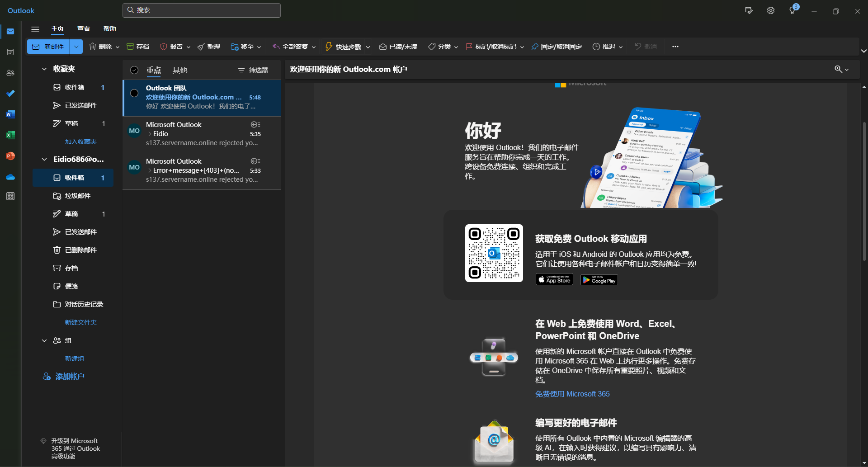Toggle the hamburger navigation pane icon
The height and width of the screenshot is (467, 868).
(35, 29)
